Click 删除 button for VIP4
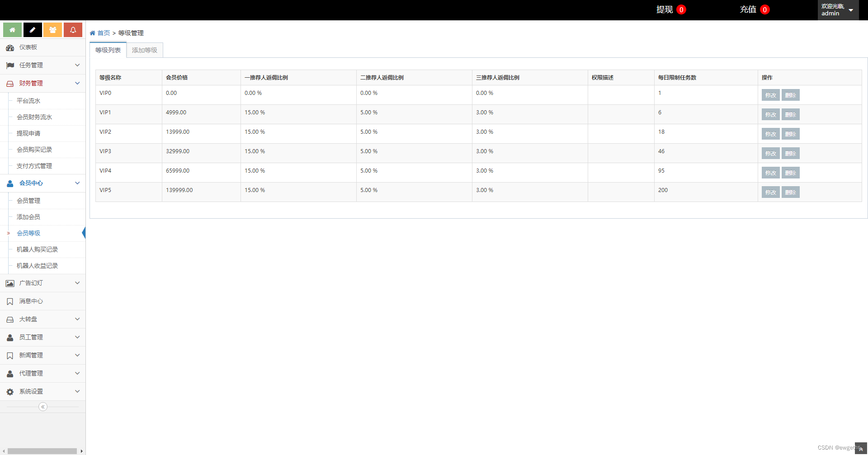The height and width of the screenshot is (455, 868). 791,173
